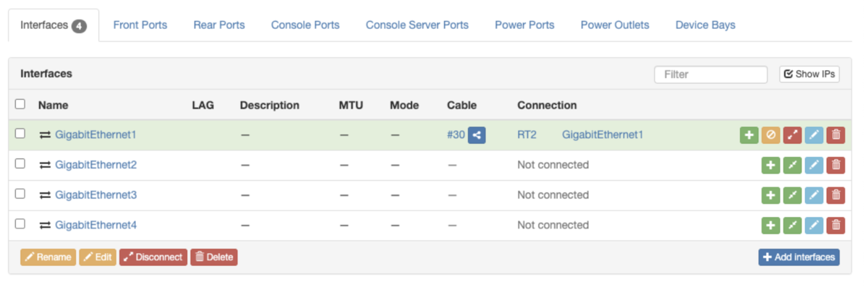The height and width of the screenshot is (287, 868).
Task: Tick the checkbox for GigabitEthernet1
Action: pos(20,134)
